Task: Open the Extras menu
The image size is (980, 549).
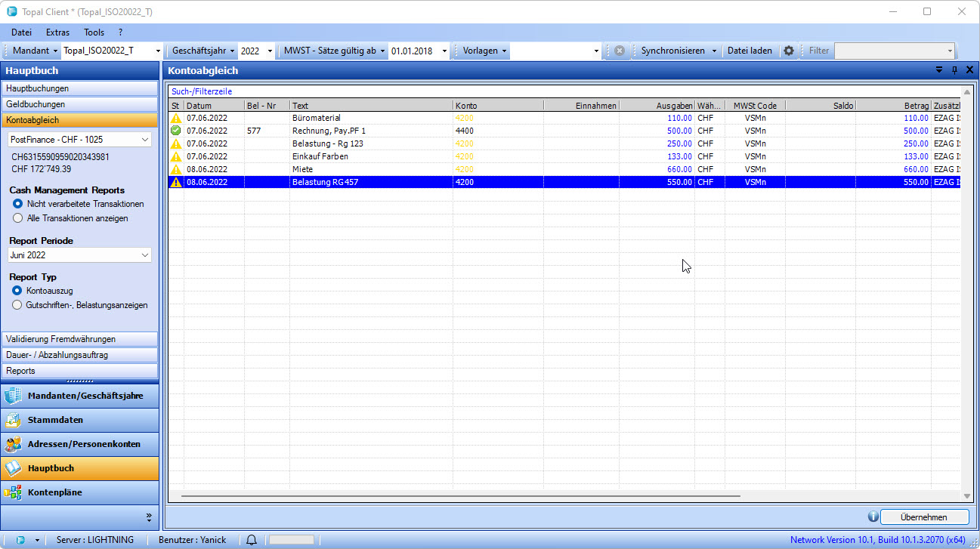Action: click(57, 32)
